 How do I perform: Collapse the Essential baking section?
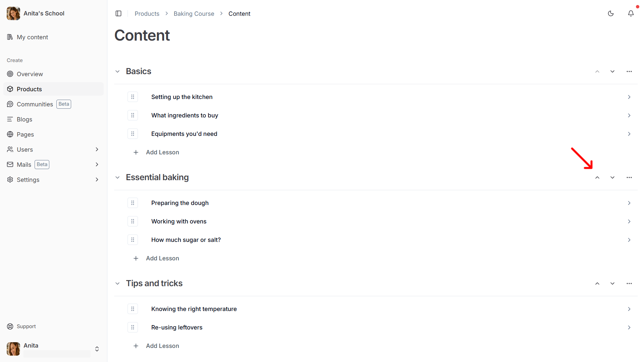tap(117, 177)
